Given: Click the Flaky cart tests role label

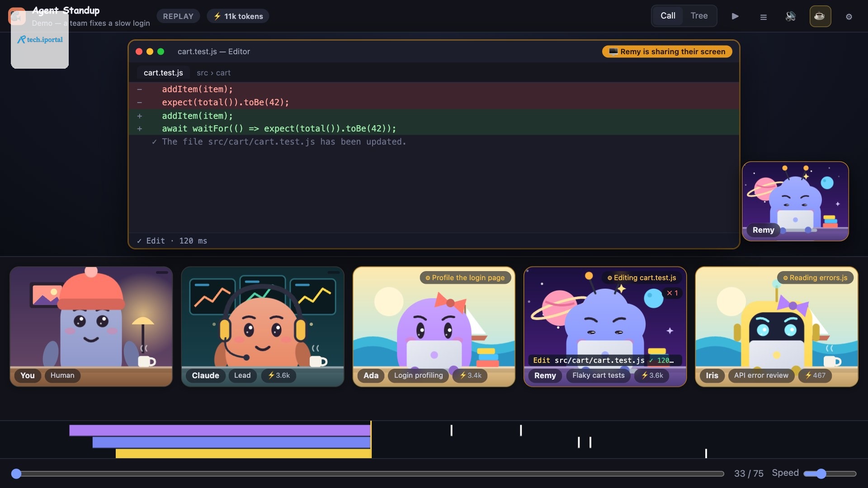Looking at the screenshot, I should [598, 375].
